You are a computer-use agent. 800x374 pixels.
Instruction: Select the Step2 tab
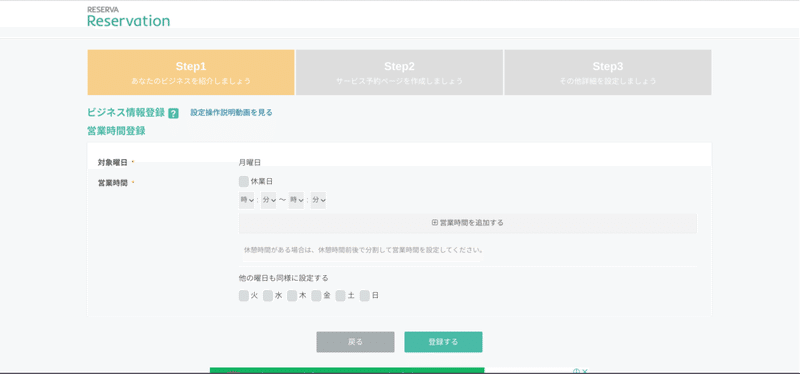[399, 72]
